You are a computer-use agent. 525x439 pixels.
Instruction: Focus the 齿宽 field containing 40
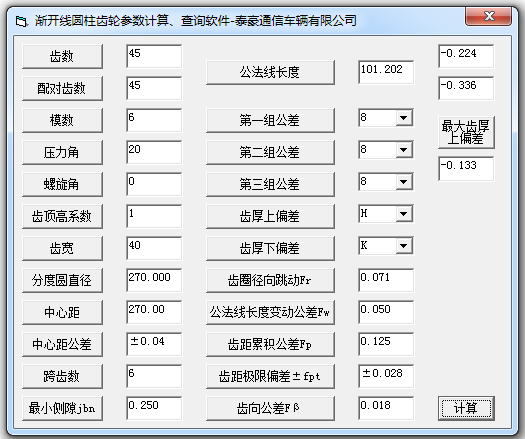pyautogui.click(x=154, y=248)
